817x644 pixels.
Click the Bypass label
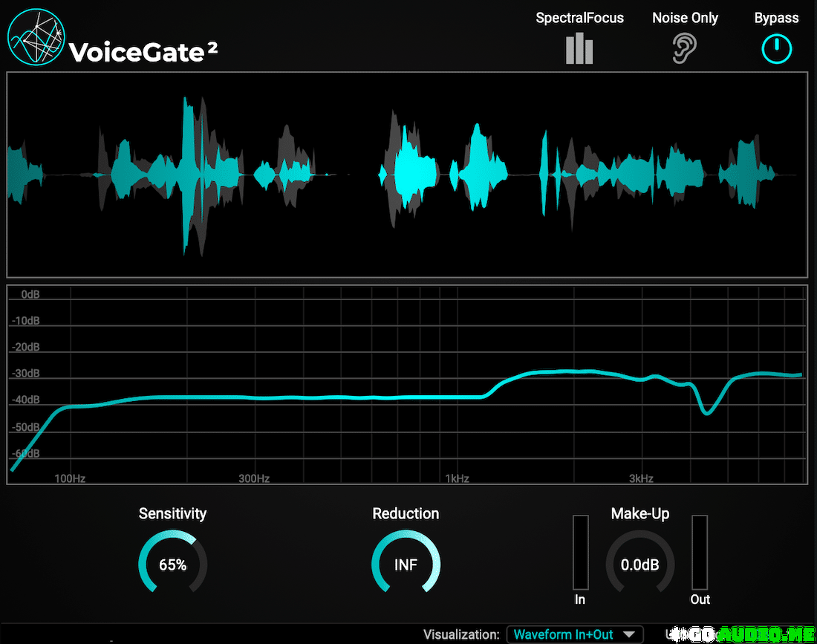[x=776, y=18]
